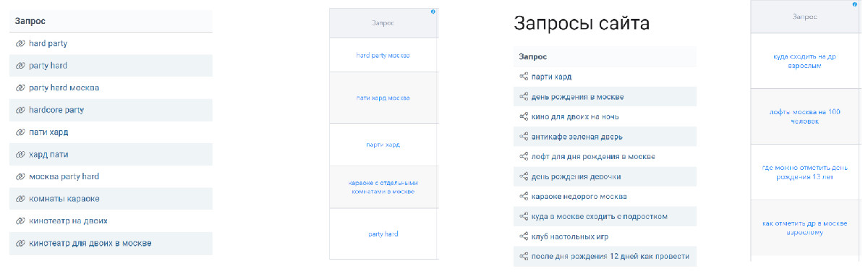The image size is (868, 274).
Task: Select "лофты москва на 100 человек" ad
Action: point(794,117)
